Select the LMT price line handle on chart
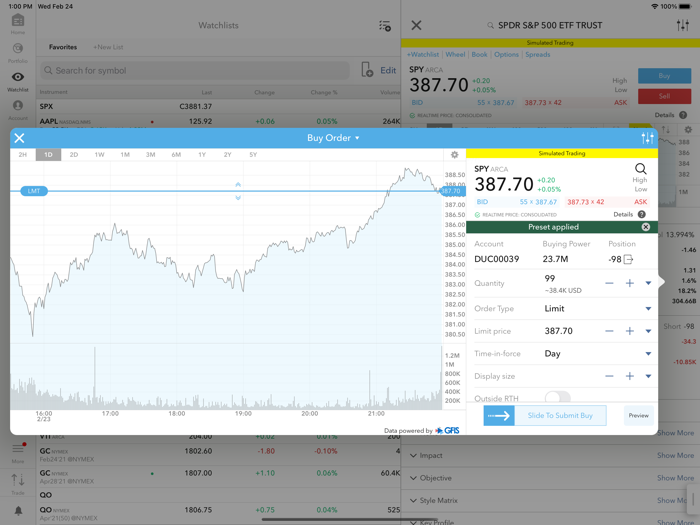This screenshot has width=700, height=525. click(x=34, y=191)
